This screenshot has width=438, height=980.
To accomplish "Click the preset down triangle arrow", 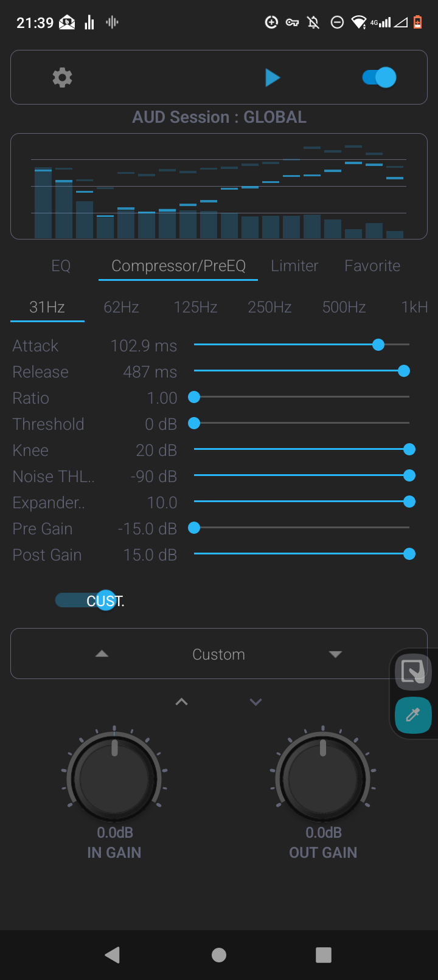I will [x=335, y=654].
